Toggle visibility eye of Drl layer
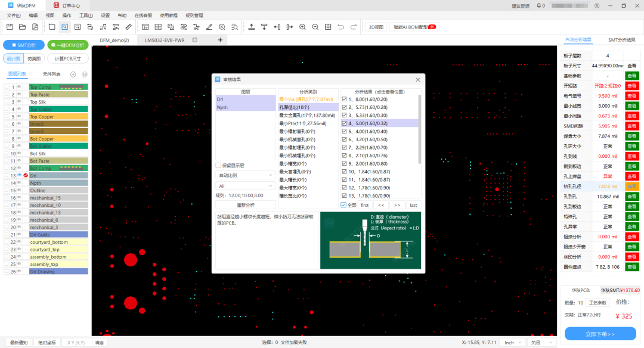Image resolution: width=644 pixels, height=348 pixels. 19,175
